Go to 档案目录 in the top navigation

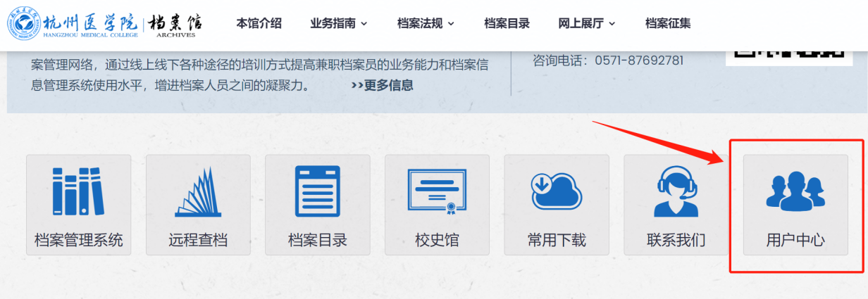pyautogui.click(x=507, y=23)
